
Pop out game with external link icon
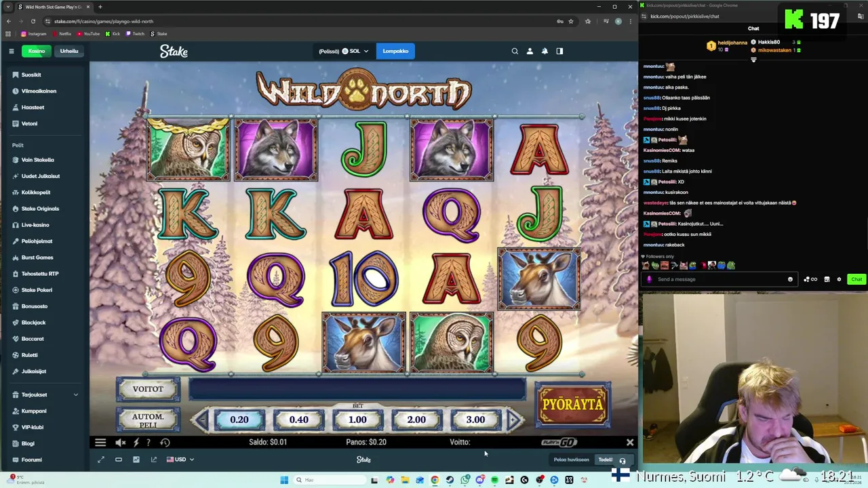click(154, 460)
